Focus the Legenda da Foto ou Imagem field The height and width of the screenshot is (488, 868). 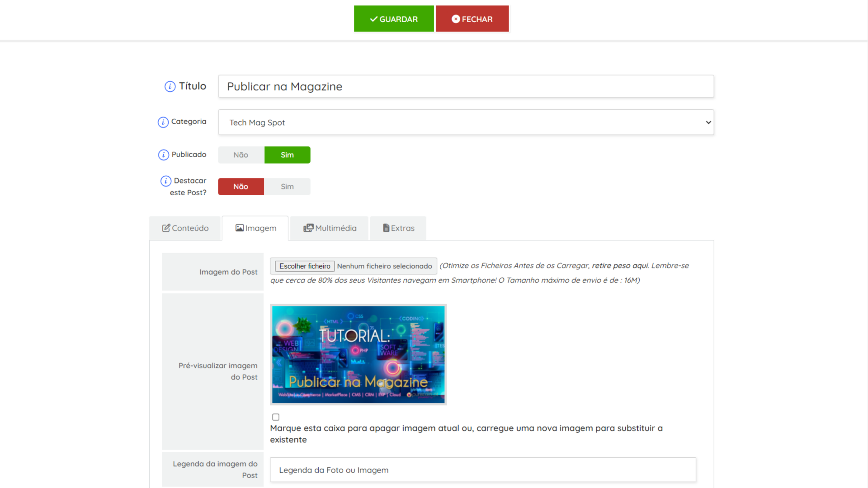tap(483, 470)
